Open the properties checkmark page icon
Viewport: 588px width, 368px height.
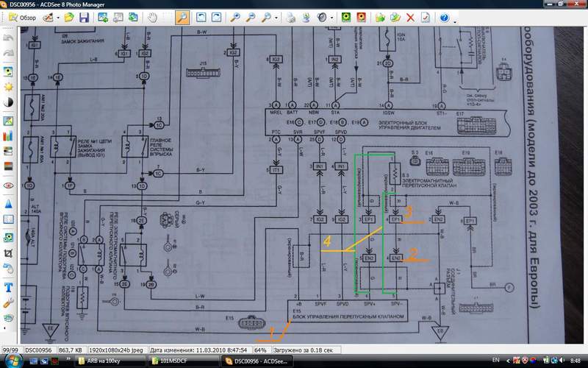pyautogui.click(x=426, y=18)
